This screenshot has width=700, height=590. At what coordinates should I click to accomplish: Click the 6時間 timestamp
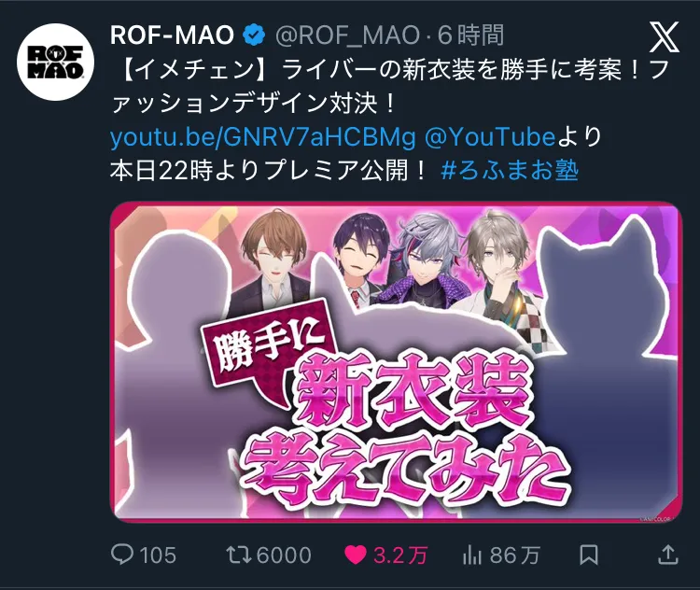pyautogui.click(x=470, y=35)
